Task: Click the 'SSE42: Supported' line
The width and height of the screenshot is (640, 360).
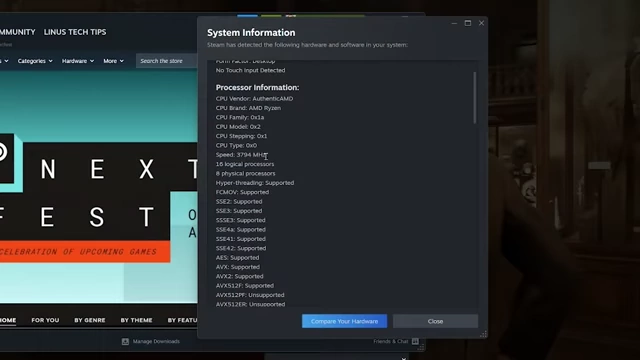Action: click(241, 249)
